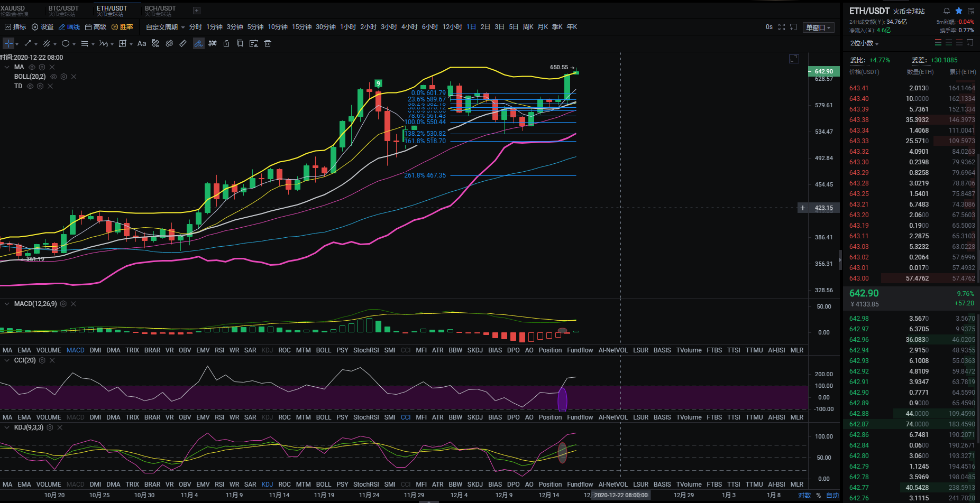
Task: Enter fullscreen chart mode
Action: (x=782, y=27)
